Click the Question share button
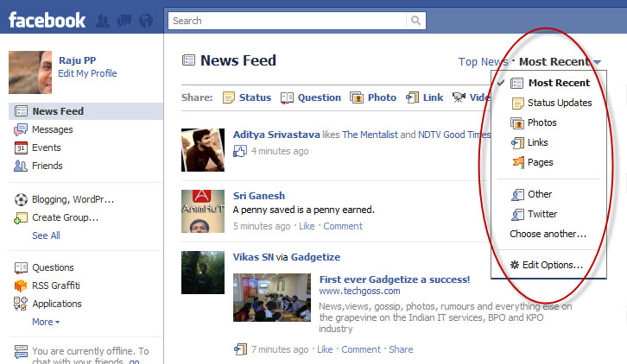 point(319,97)
